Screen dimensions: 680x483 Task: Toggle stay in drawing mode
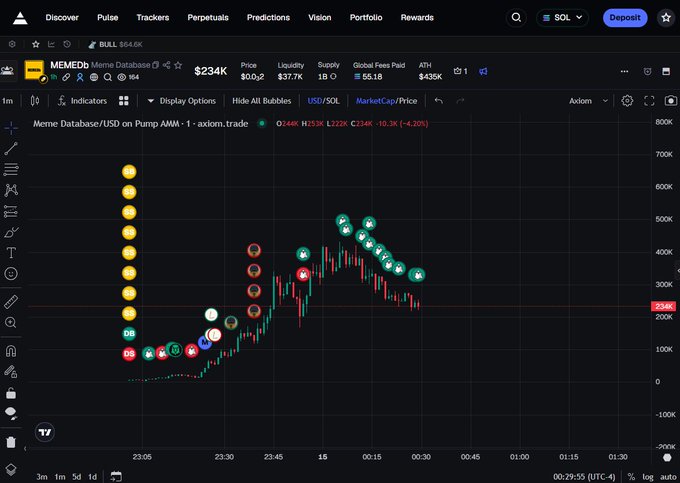tap(11, 372)
